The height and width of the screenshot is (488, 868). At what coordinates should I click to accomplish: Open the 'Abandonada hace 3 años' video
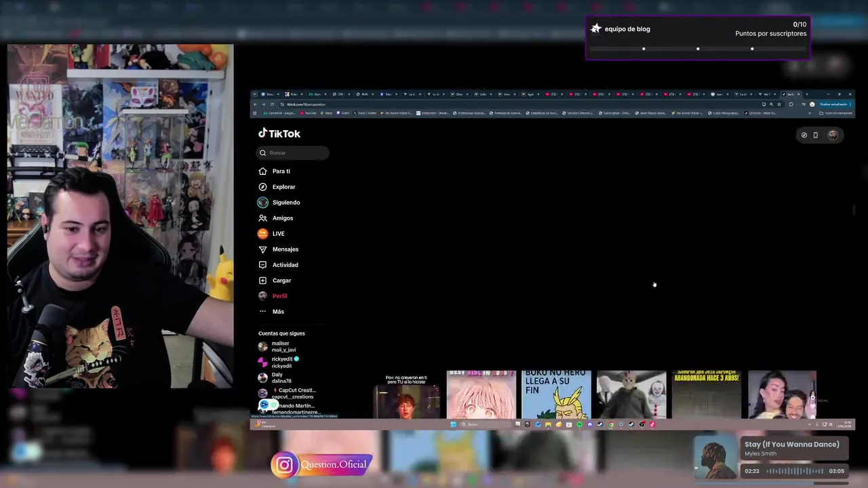707,394
